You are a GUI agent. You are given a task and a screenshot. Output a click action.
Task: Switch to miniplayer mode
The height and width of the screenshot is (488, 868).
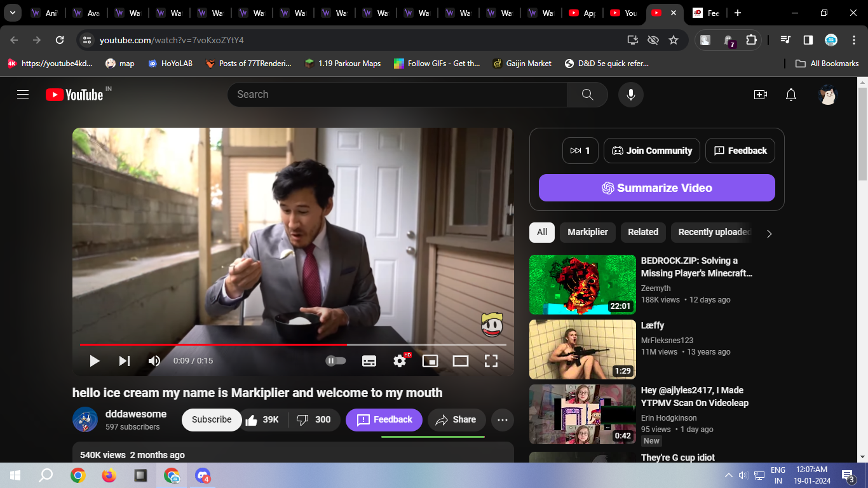(430, 361)
